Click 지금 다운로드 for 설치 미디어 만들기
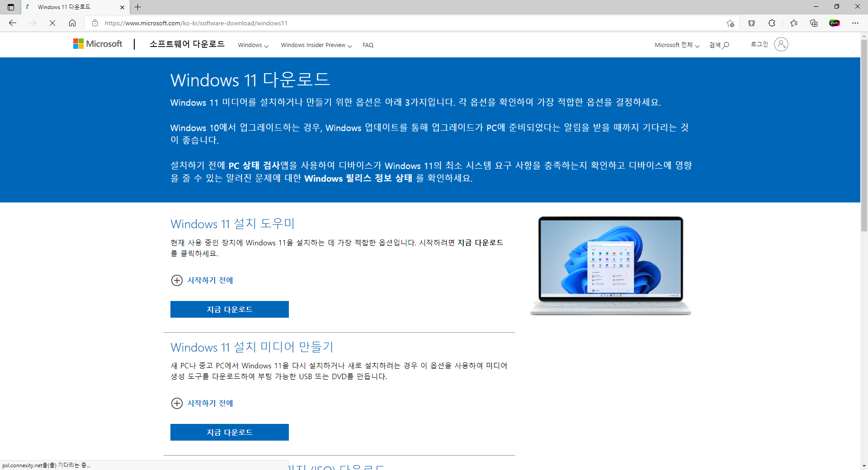Screen dimensions: 868x470 coord(230,432)
